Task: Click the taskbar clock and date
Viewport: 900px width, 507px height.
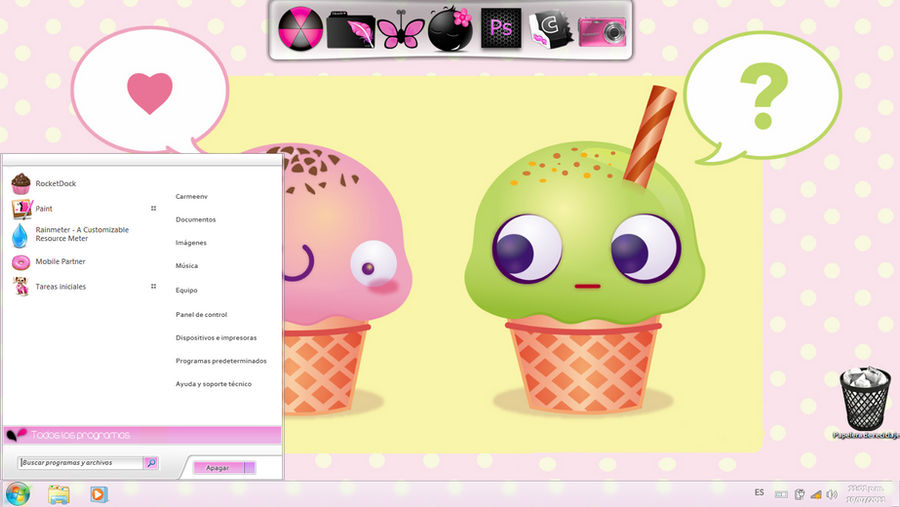Action: point(865,494)
